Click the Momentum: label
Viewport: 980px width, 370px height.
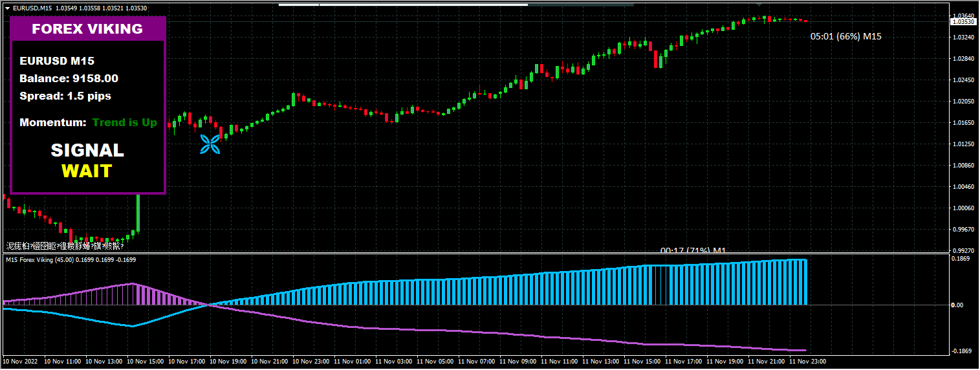(x=53, y=122)
